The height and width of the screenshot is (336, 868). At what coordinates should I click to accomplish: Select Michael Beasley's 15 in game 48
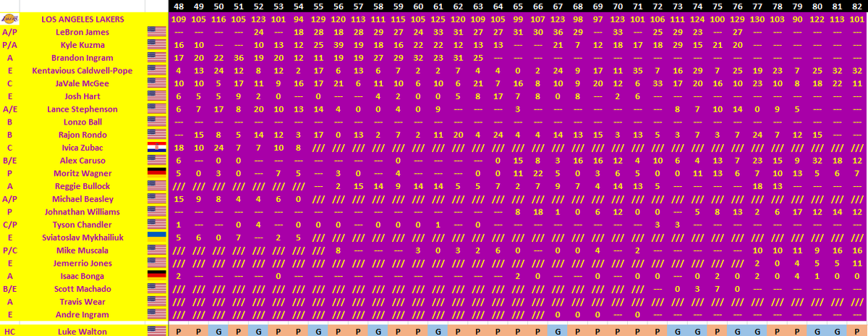[x=179, y=199]
